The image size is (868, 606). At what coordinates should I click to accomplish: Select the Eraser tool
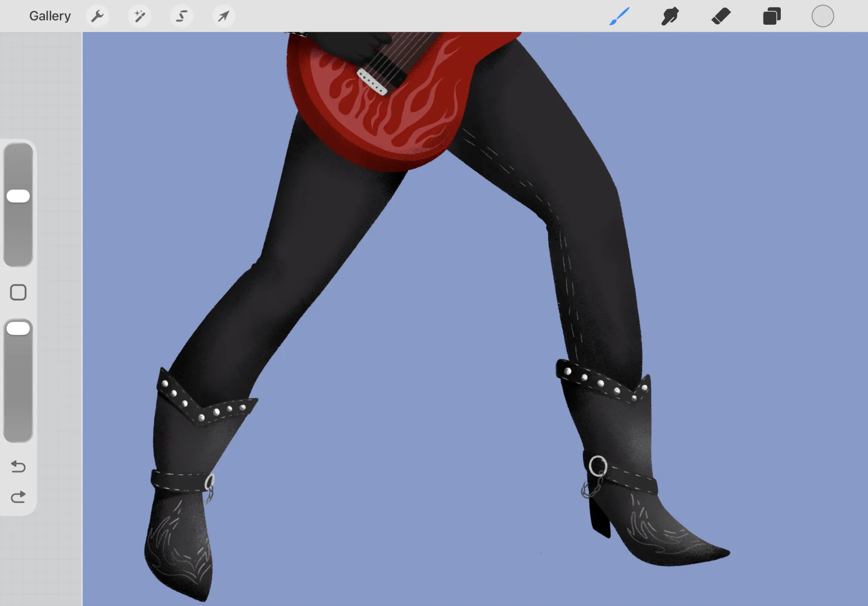point(721,16)
